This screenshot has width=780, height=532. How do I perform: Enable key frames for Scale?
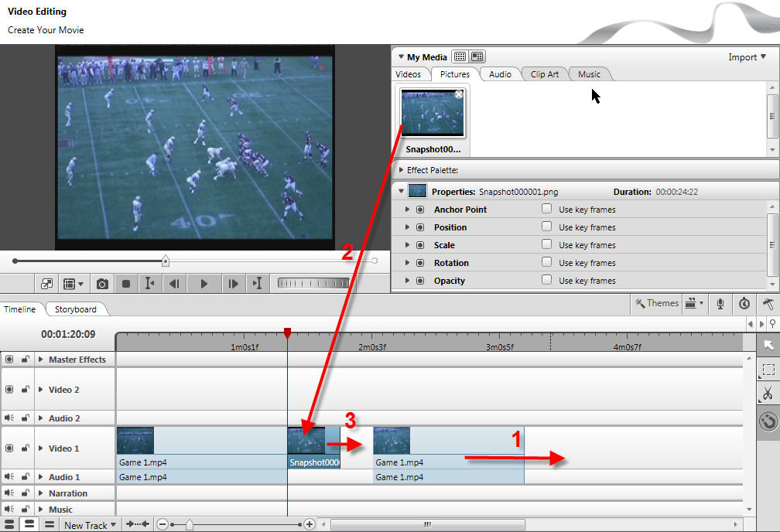coord(546,244)
